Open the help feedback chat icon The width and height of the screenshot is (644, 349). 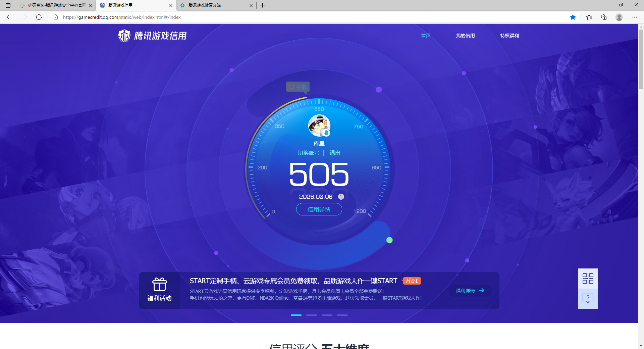tap(588, 298)
